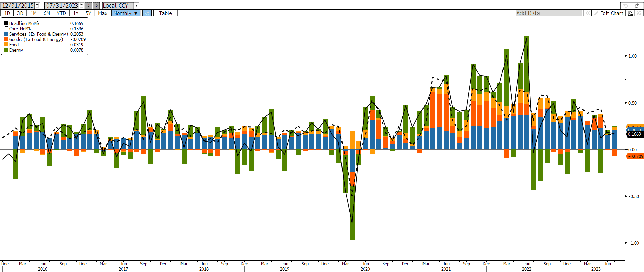Shift date range forward with right arrow

[x=96, y=6]
